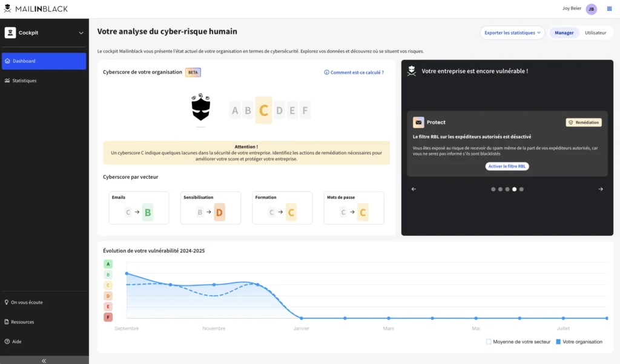Switch view to Utilisateur
The image size is (620, 364).
click(x=595, y=33)
